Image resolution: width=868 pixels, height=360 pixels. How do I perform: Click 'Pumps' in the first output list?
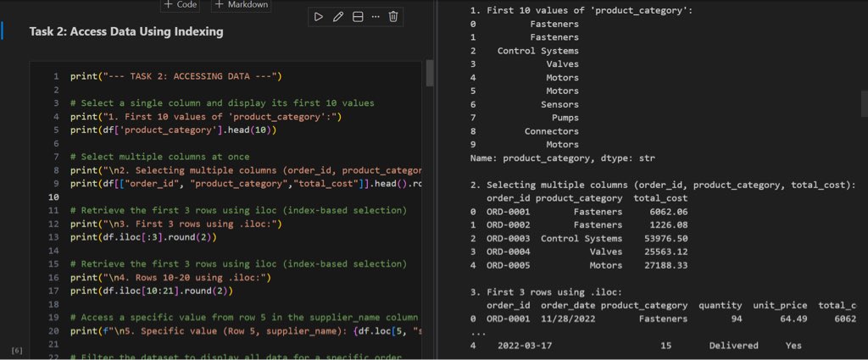click(x=565, y=118)
